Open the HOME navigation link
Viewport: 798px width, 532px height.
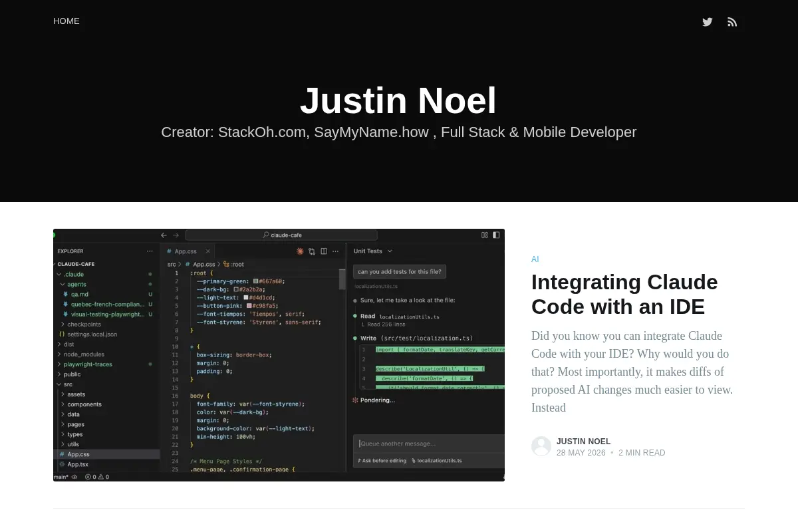pos(66,21)
